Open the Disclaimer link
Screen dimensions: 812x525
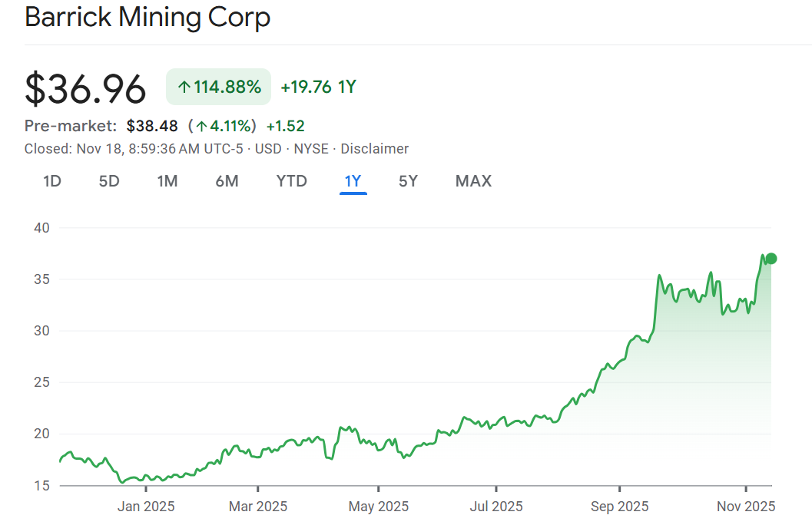click(375, 149)
